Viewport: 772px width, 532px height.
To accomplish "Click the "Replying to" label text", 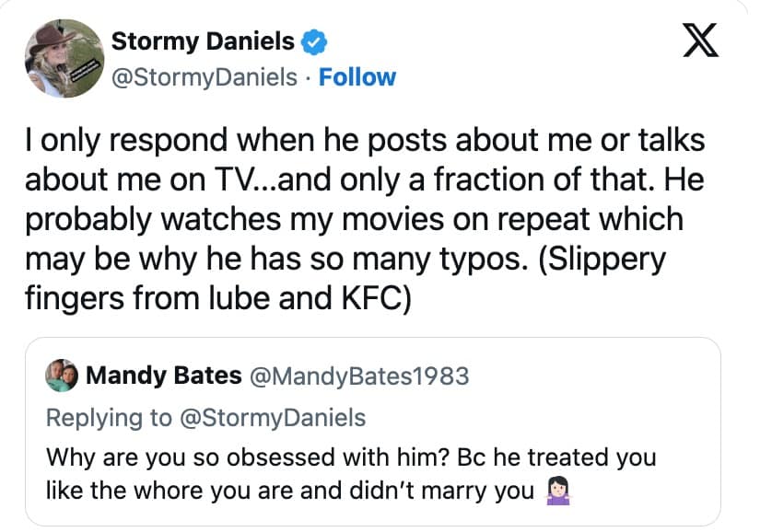I will (109, 418).
